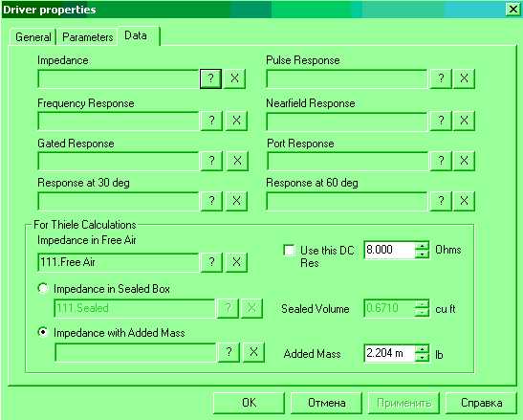
Task: Clear the Pulse Response file entry
Action: pyautogui.click(x=464, y=78)
